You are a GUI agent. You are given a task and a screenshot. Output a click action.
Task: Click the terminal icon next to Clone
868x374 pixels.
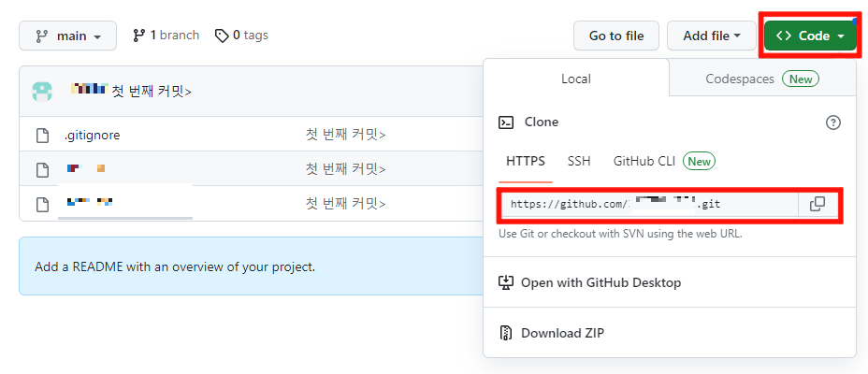(506, 122)
